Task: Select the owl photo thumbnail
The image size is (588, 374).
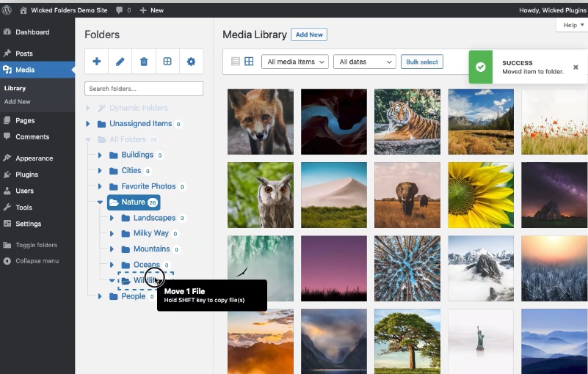Action: (261, 195)
